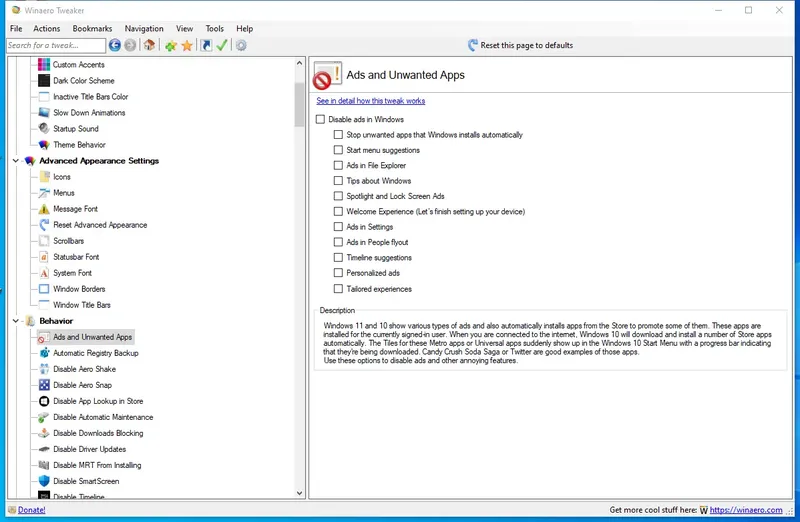Open the Actions menu
The width and height of the screenshot is (800, 522).
46,29
